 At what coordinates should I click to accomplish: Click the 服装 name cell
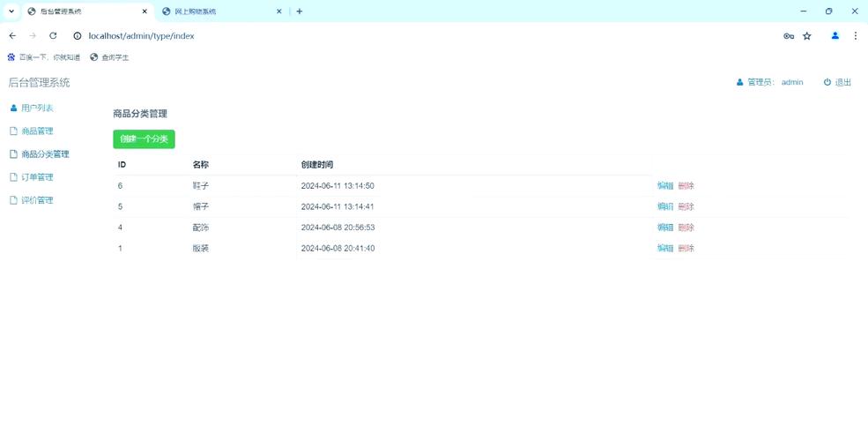(x=200, y=248)
